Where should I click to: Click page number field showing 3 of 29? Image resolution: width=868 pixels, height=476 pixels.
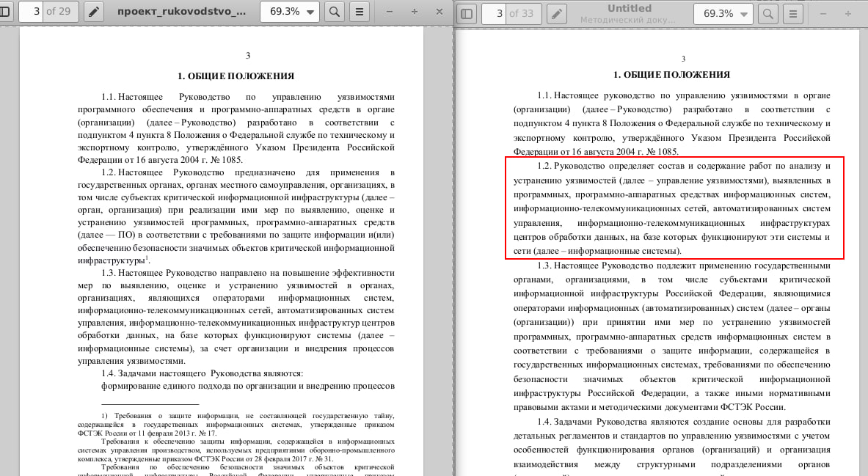click(x=32, y=12)
